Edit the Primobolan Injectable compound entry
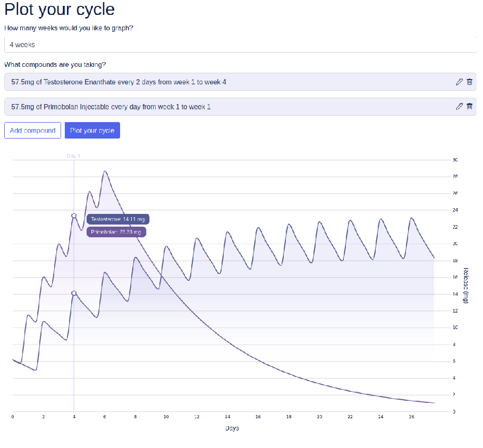This screenshot has width=483, height=448. (459, 106)
